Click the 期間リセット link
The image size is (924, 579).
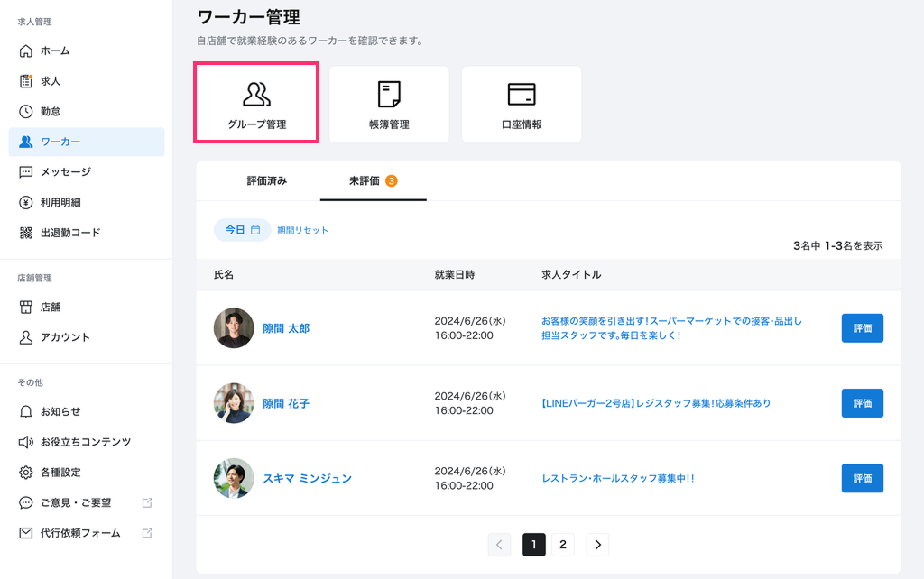303,230
